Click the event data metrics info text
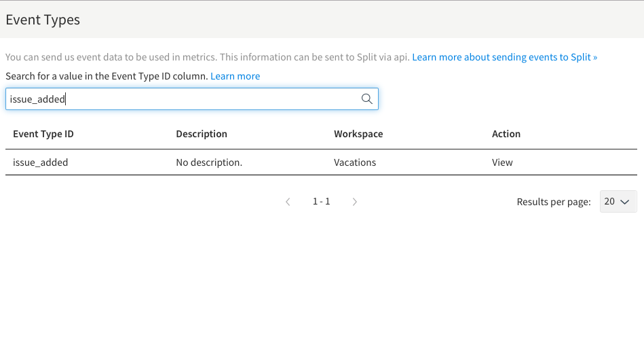This screenshot has height=337, width=644. pyautogui.click(x=207, y=57)
